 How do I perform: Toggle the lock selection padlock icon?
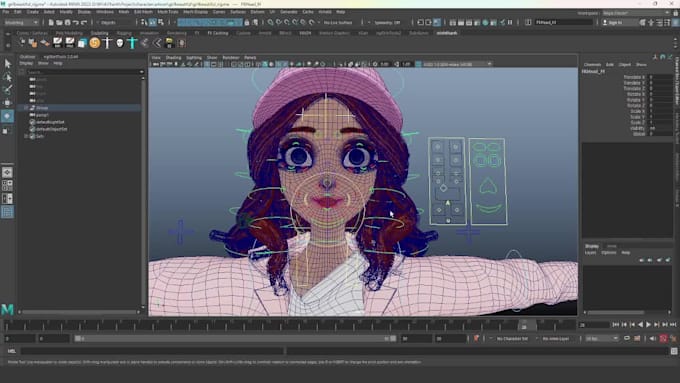[247, 22]
